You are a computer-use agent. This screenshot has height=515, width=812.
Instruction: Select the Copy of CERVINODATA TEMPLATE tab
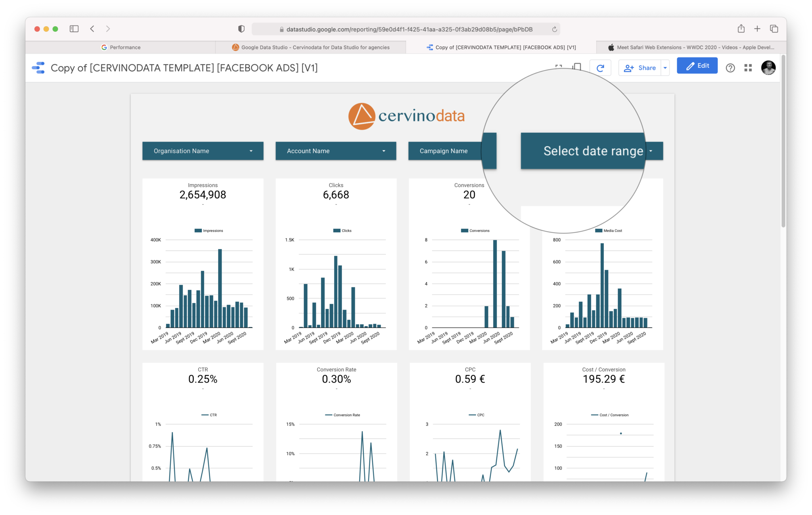(501, 47)
